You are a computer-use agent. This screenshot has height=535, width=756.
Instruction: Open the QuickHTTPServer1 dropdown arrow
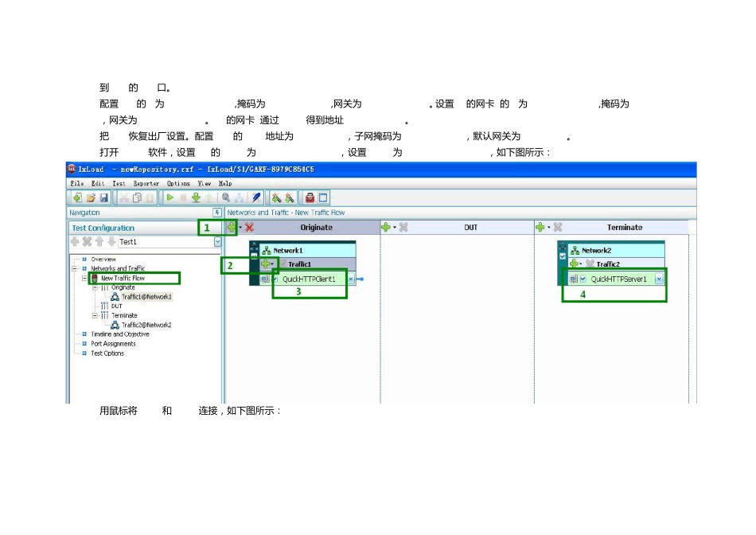(x=659, y=279)
